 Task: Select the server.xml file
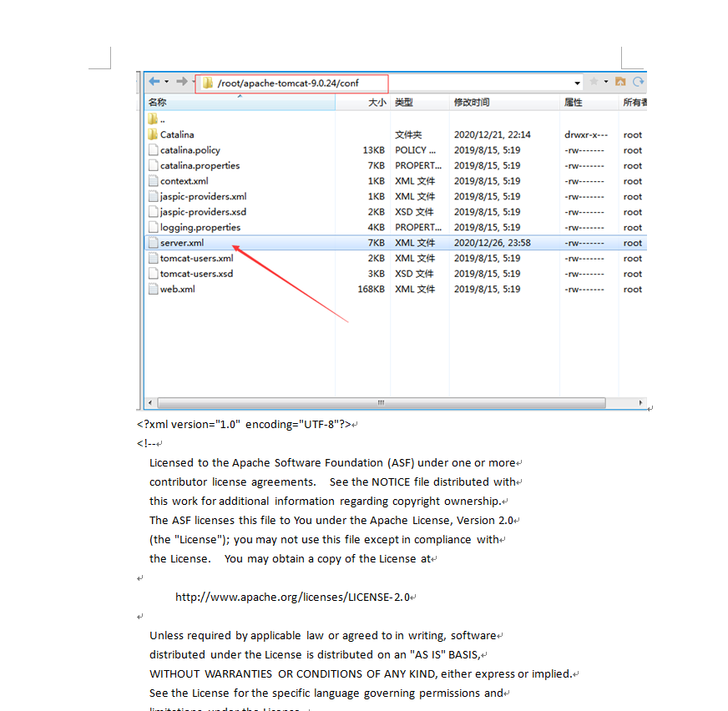click(182, 243)
